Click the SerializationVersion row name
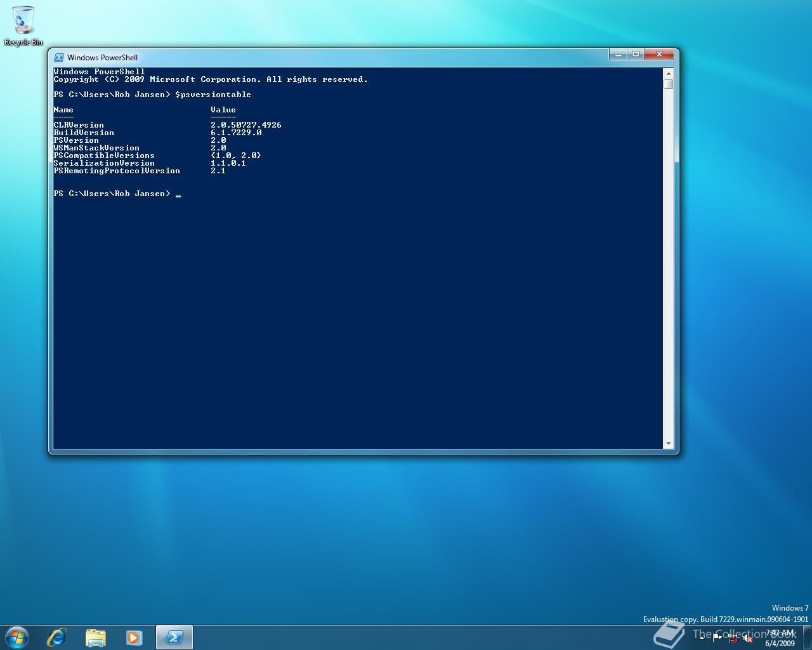The height and width of the screenshot is (650, 812). (104, 163)
